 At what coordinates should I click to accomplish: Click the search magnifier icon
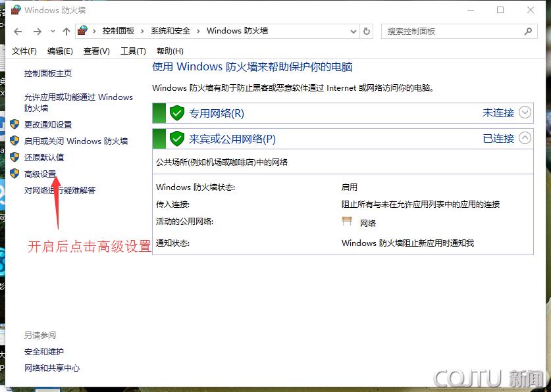pos(528,32)
